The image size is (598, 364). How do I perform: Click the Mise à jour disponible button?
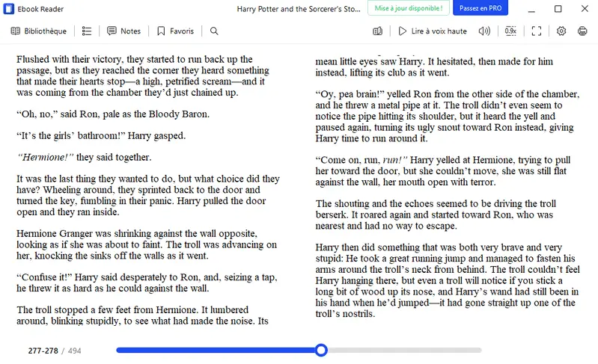click(409, 8)
